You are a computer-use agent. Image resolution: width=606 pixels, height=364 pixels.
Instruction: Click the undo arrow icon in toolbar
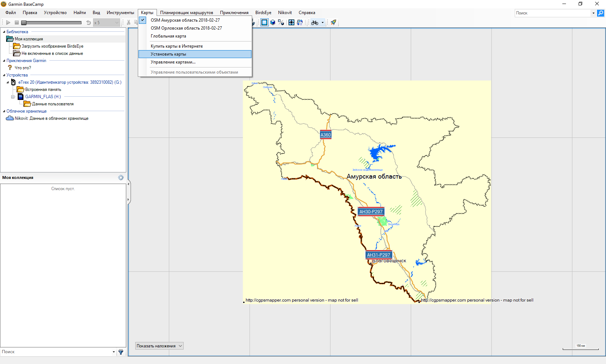pyautogui.click(x=88, y=22)
